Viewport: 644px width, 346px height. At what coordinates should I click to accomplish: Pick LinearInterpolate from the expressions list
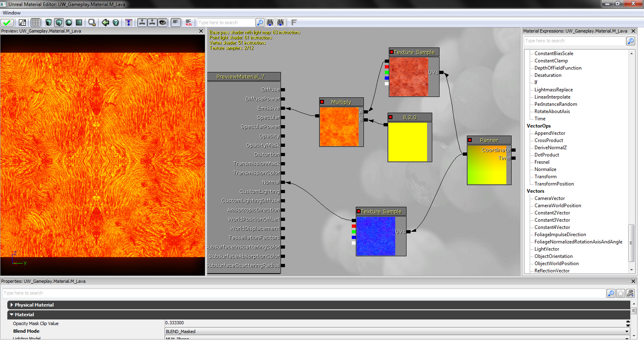tap(552, 97)
